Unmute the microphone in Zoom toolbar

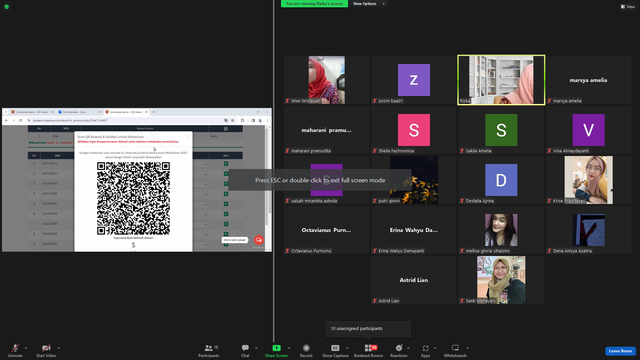click(x=15, y=351)
